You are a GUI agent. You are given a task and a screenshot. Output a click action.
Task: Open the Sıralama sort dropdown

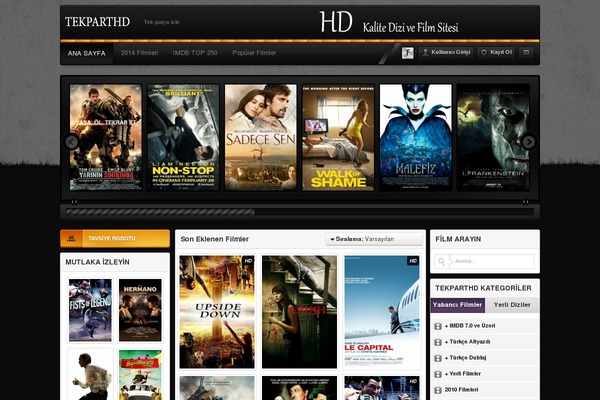click(x=374, y=239)
